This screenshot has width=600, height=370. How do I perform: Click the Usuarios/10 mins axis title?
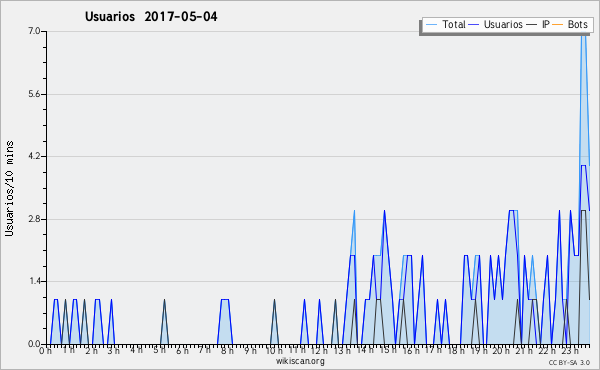pos(9,188)
